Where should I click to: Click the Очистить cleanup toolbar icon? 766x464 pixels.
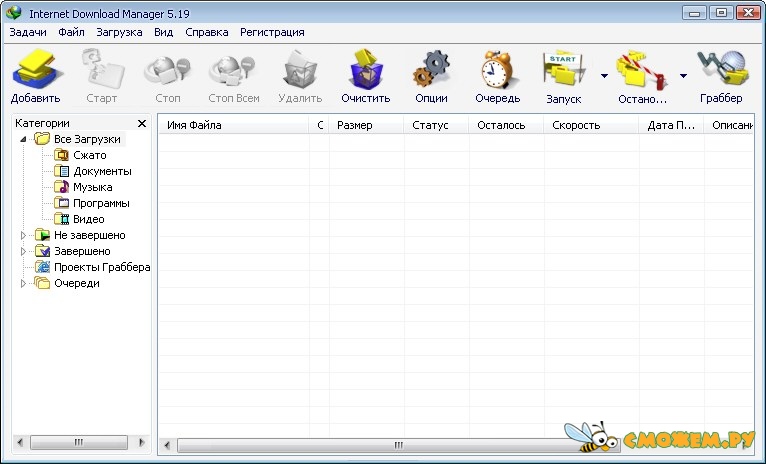(x=366, y=69)
